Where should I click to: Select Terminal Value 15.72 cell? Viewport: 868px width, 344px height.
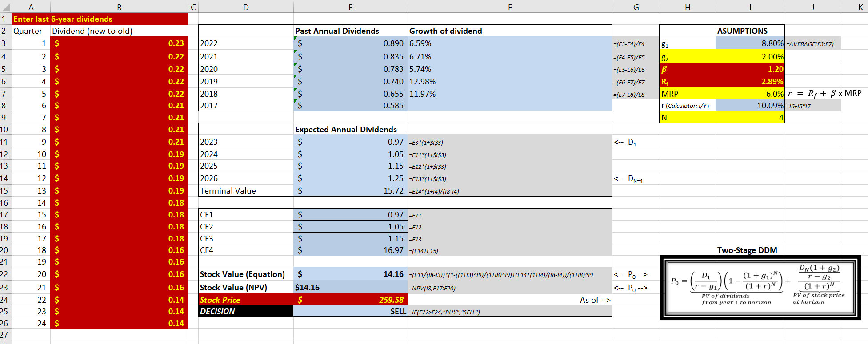coord(351,190)
